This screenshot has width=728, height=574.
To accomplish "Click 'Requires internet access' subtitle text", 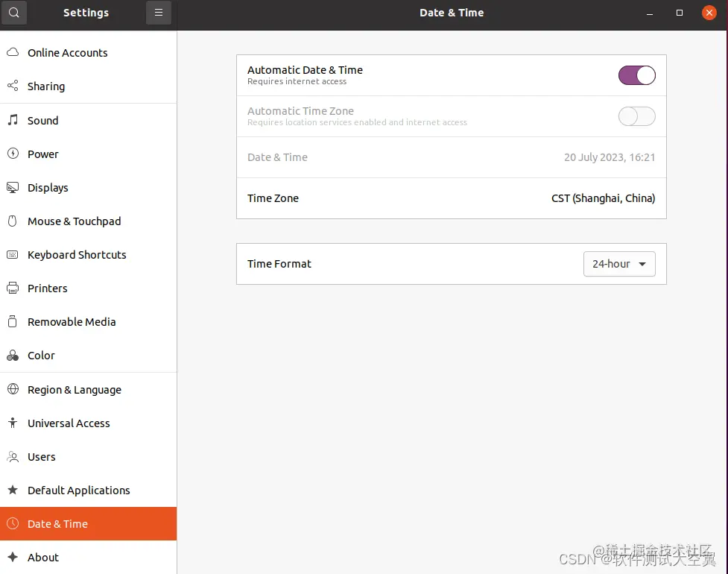I will click(297, 81).
